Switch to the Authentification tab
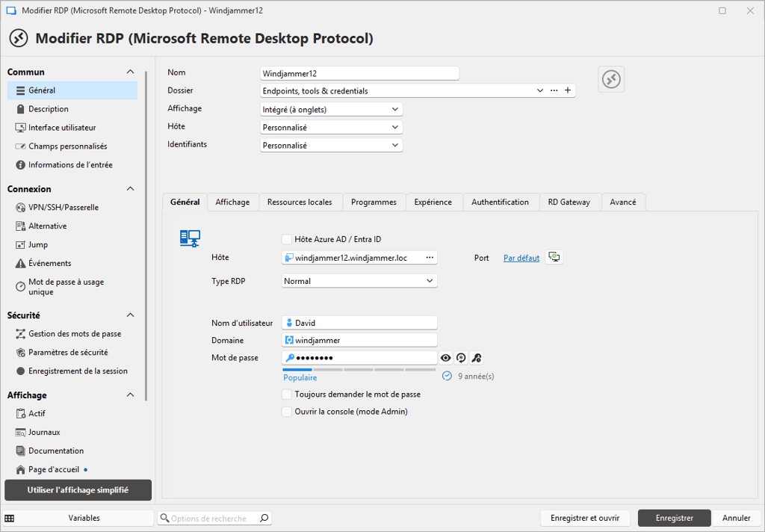This screenshot has height=532, width=765. 501,202
